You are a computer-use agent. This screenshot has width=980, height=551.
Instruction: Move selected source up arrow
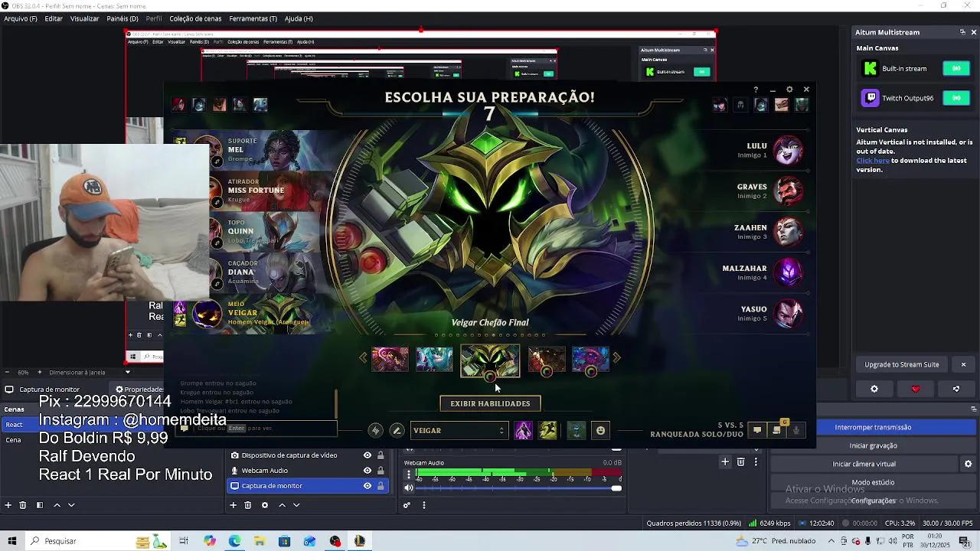282,505
